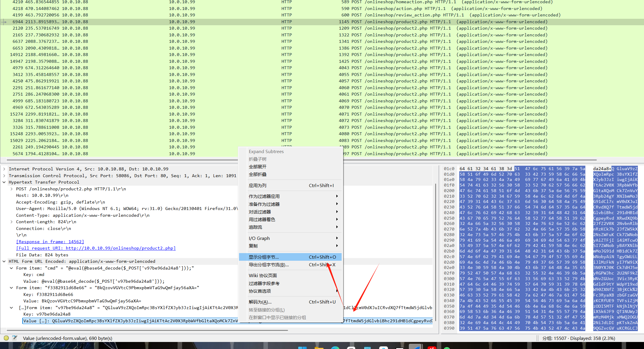The width and height of the screenshot is (644, 349).
Task: Expand Transmission Control Protocol details
Action: tap(4, 176)
